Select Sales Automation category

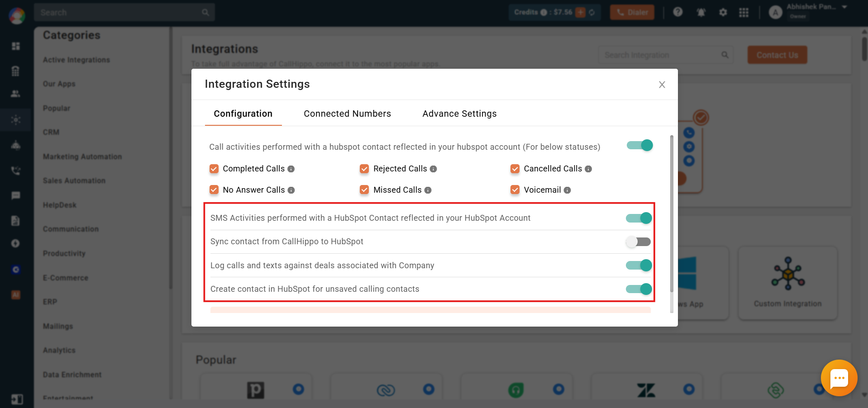tap(74, 180)
